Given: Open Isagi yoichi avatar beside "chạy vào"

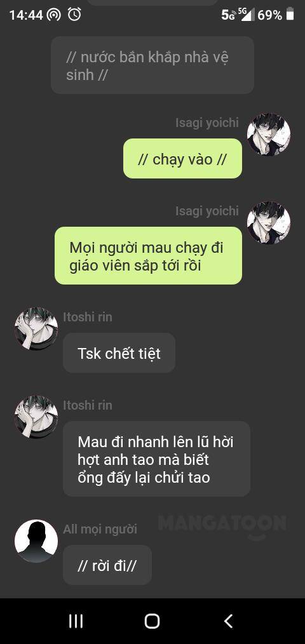Looking at the screenshot, I should (269, 135).
